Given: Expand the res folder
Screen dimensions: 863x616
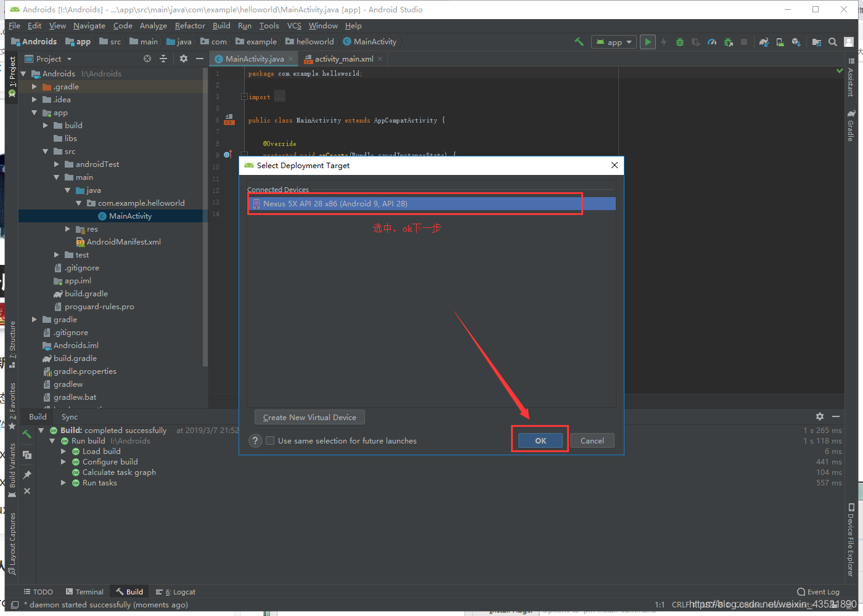Looking at the screenshot, I should [68, 229].
